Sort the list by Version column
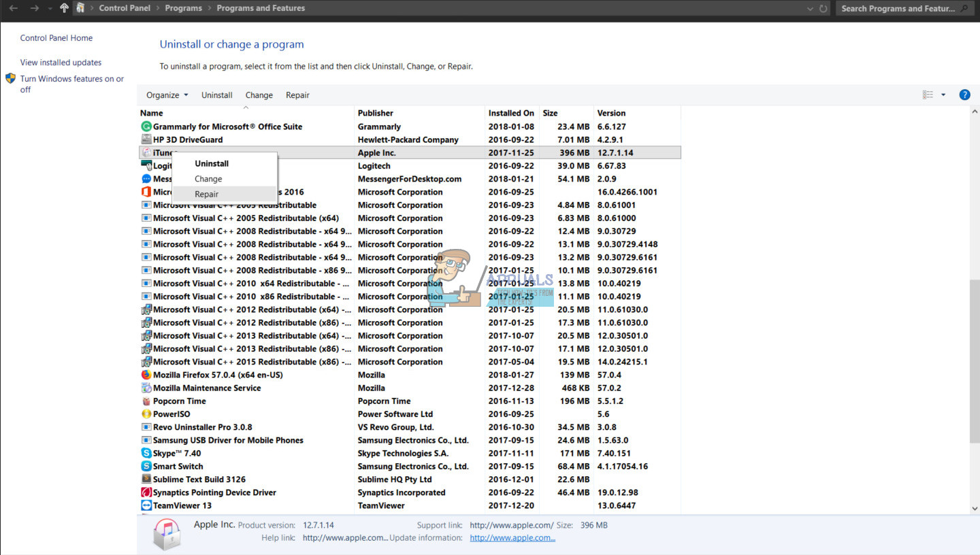This screenshot has width=980, height=555. (637, 113)
